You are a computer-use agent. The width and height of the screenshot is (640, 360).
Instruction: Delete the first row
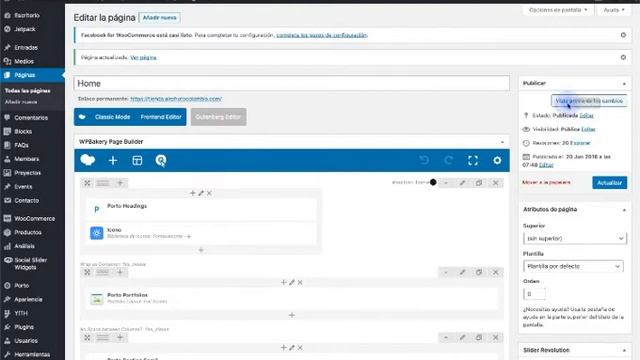pos(496,183)
